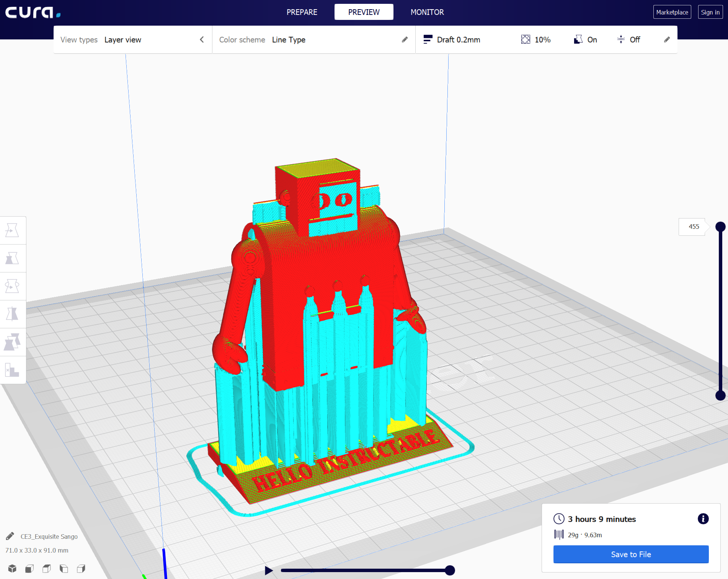The width and height of the screenshot is (728, 579).
Task: Click Save to File button
Action: tap(631, 554)
